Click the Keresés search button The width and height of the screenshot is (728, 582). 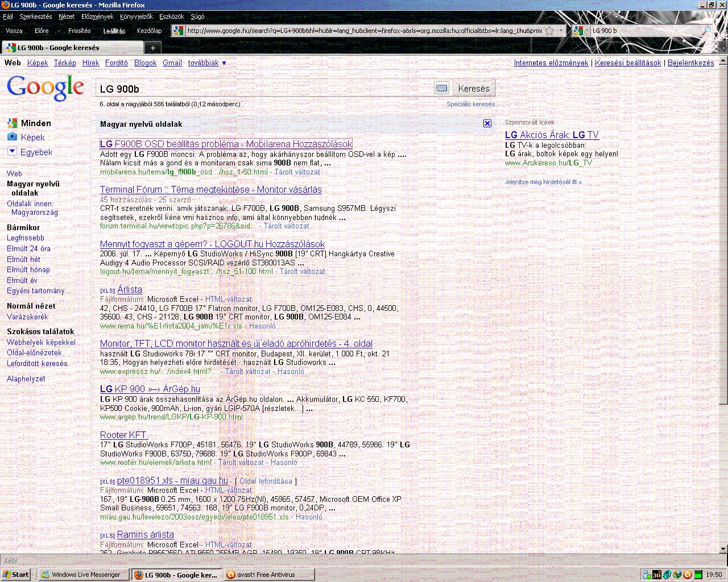pyautogui.click(x=474, y=88)
